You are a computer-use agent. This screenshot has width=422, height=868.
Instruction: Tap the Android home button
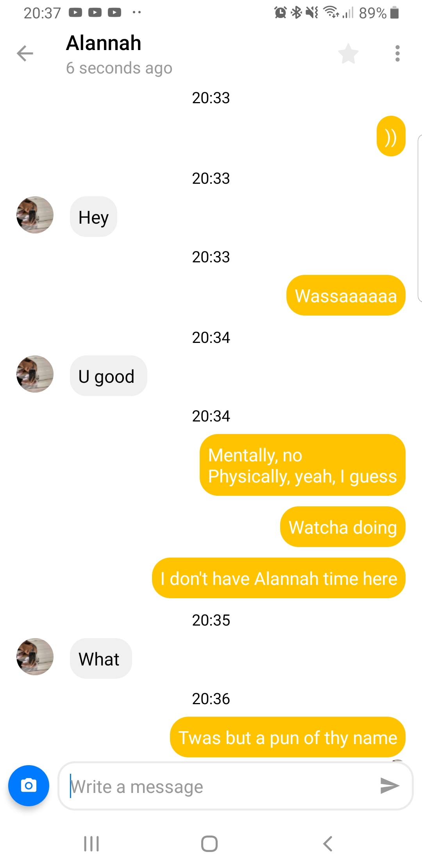209,844
